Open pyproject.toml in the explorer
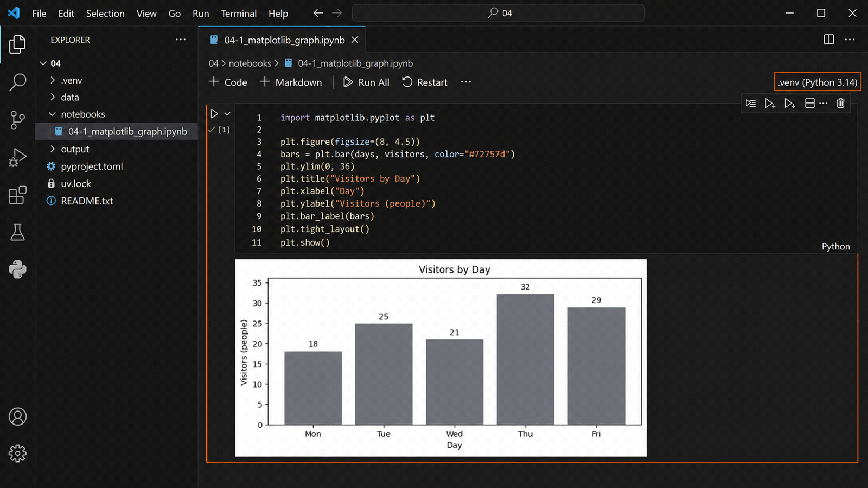This screenshot has height=488, width=868. [x=92, y=166]
